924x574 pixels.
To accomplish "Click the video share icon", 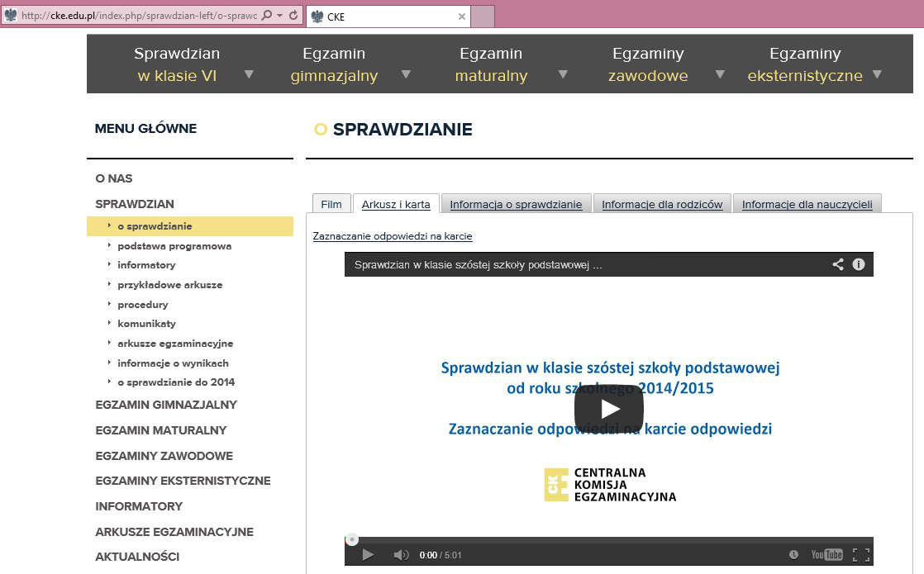I will pos(838,264).
